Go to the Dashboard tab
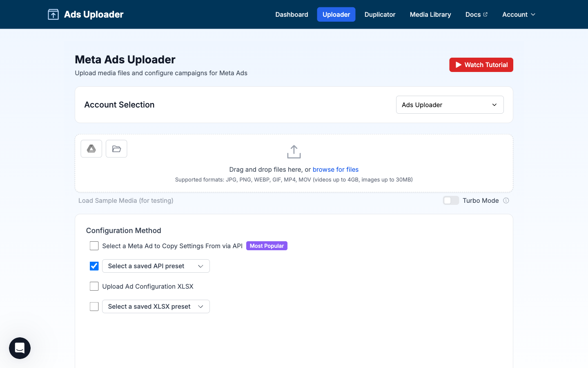Screen dimensions: 588x368 (292, 14)
